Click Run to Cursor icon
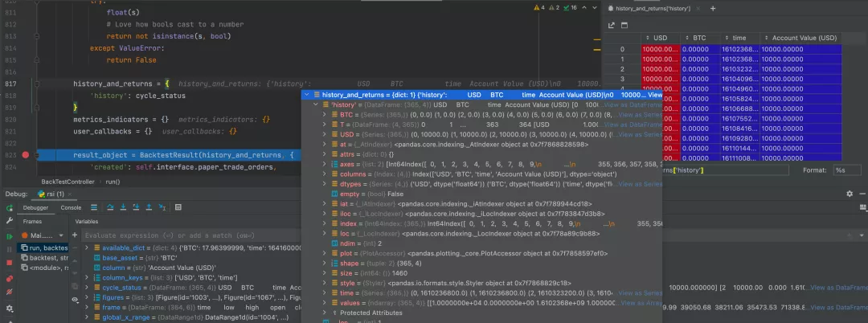Screen dimensions: 868x323 [162, 207]
